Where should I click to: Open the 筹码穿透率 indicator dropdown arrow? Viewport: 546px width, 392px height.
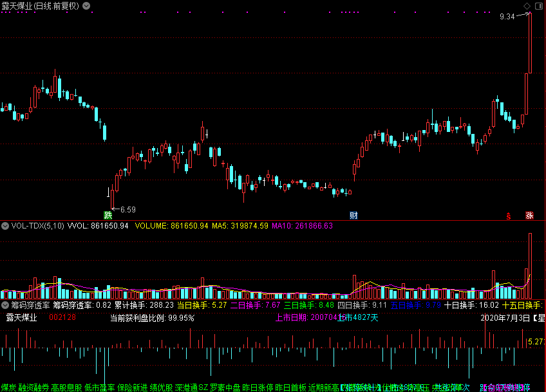pos(5,305)
